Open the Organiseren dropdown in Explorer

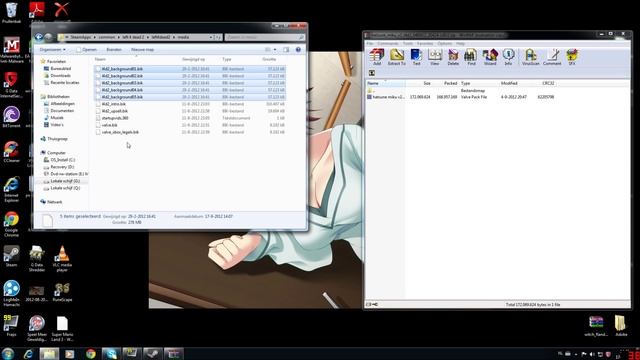pos(52,49)
